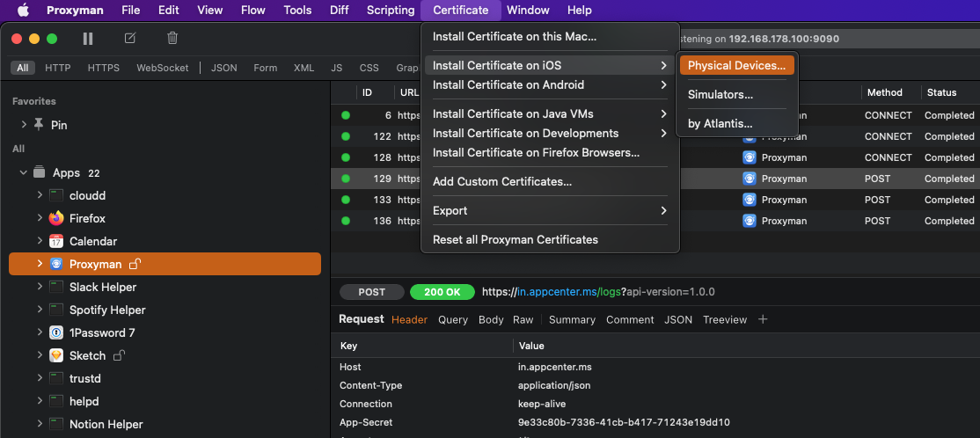Filter by WebSocket traffic

click(163, 68)
